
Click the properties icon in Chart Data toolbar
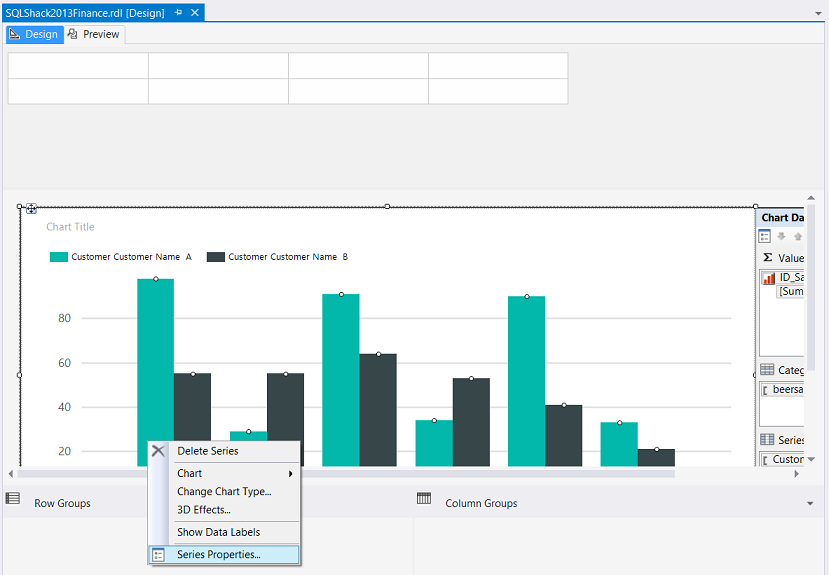pyautogui.click(x=764, y=237)
